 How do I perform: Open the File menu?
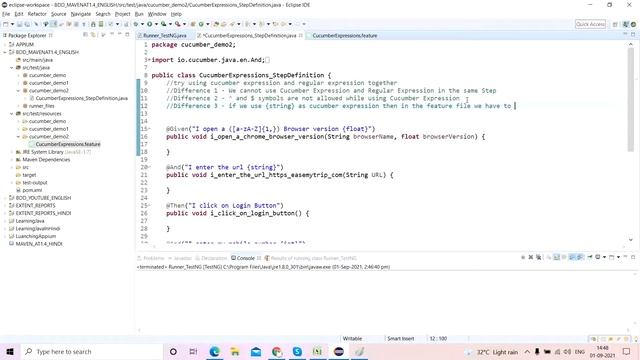(6, 14)
